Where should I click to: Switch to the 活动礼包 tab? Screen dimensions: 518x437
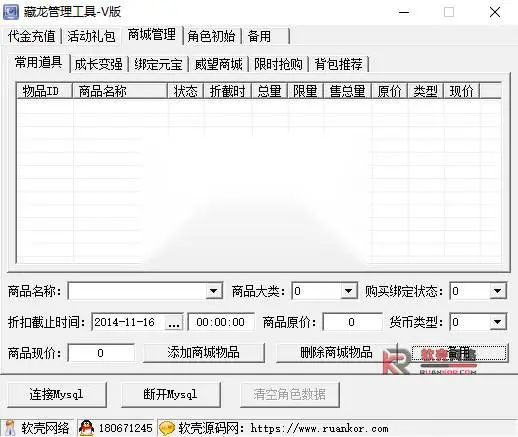(x=91, y=36)
